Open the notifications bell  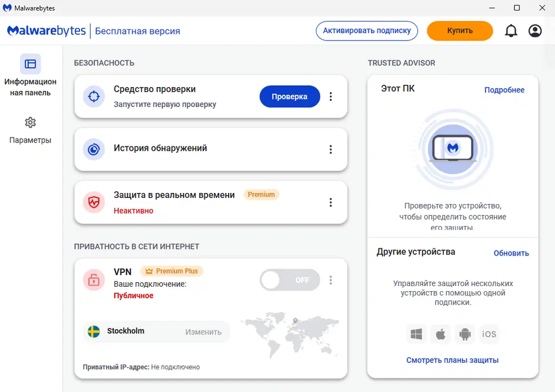(511, 31)
